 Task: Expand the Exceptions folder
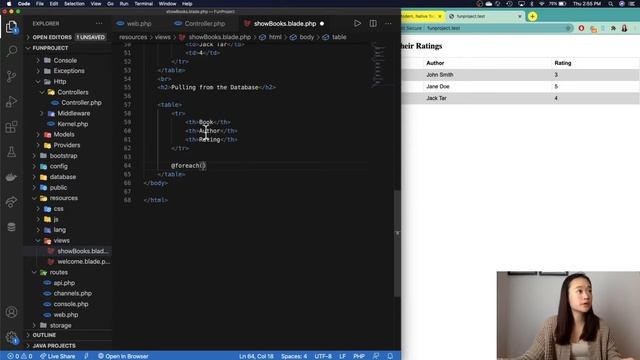[69, 71]
